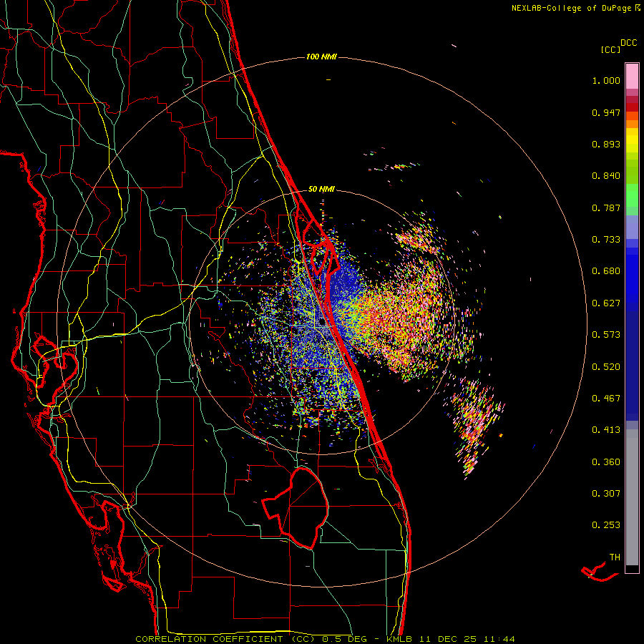
Task: Select the pink color bar segment near 1.000
Action: 632,77
